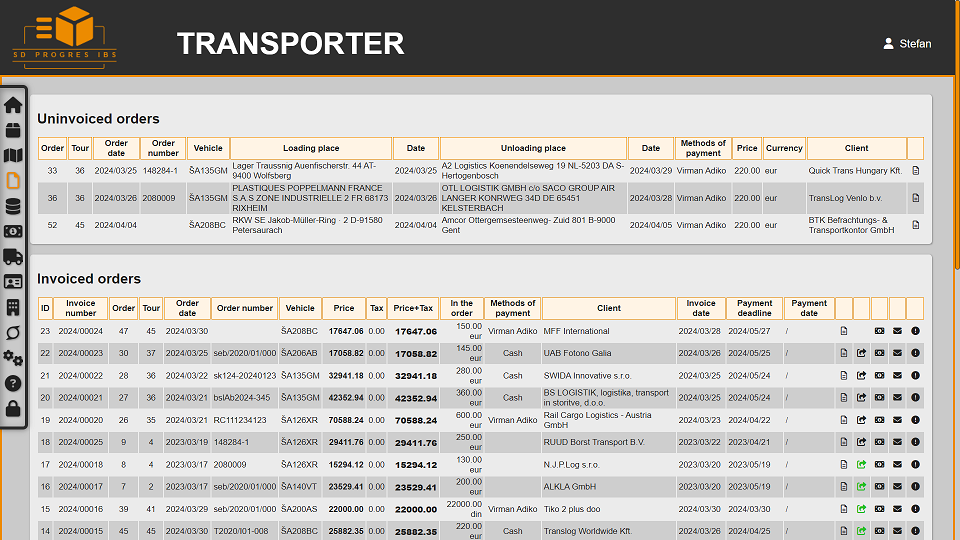The width and height of the screenshot is (960, 540).
Task: Click the Invoice number column header
Action: click(81, 308)
